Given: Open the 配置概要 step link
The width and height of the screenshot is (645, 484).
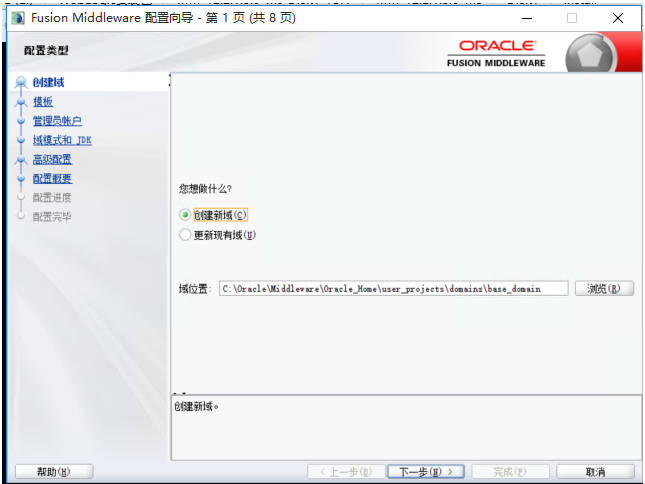Looking at the screenshot, I should pos(52,178).
